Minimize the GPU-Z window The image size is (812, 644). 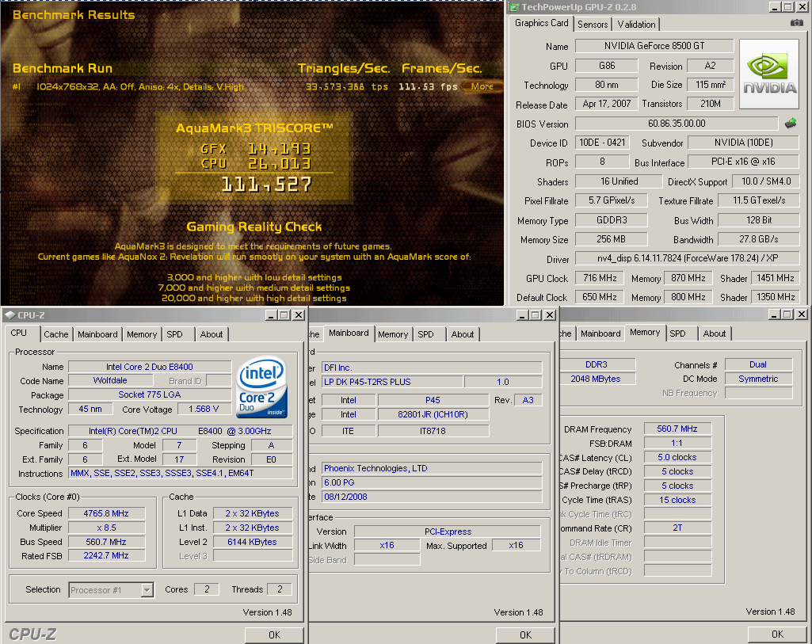click(x=775, y=6)
